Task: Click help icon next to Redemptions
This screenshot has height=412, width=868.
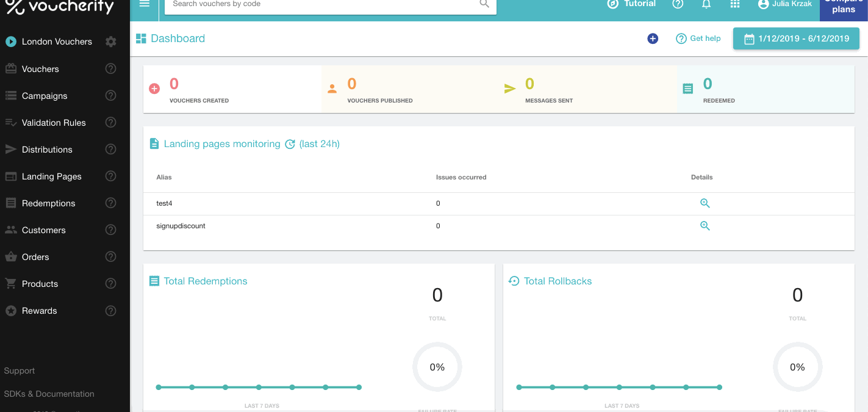Action: (x=110, y=203)
